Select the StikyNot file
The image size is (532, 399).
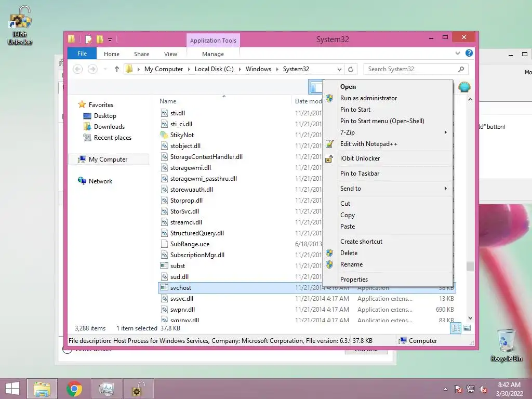pos(177,135)
